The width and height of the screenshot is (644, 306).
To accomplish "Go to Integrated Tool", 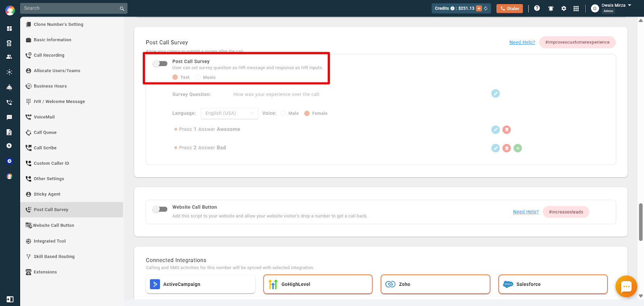I will tap(72, 241).
